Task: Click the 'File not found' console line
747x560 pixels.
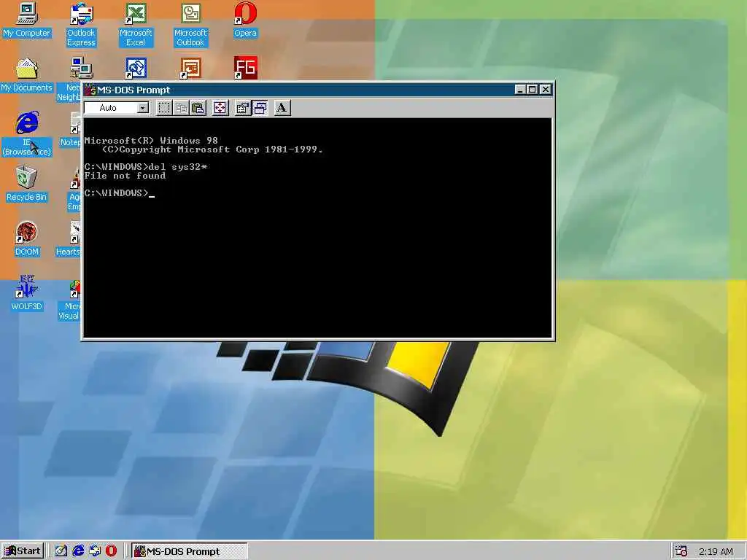Action: coord(125,176)
